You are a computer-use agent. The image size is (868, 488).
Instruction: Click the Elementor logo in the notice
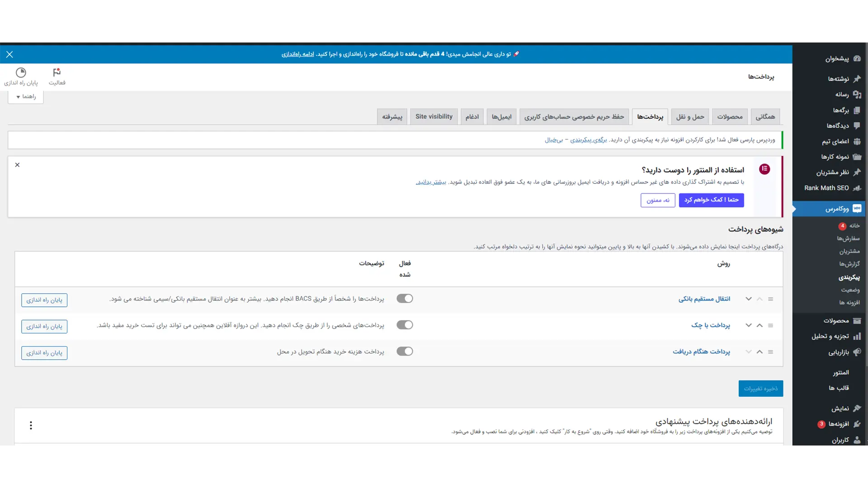764,169
